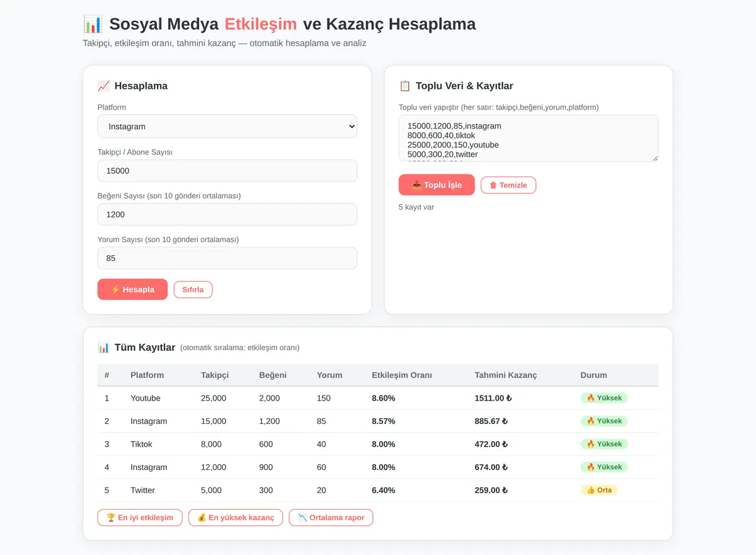Click the bar chart icon beside Tüm Kayıtlar
Screen dimensions: 756x555
[104, 347]
